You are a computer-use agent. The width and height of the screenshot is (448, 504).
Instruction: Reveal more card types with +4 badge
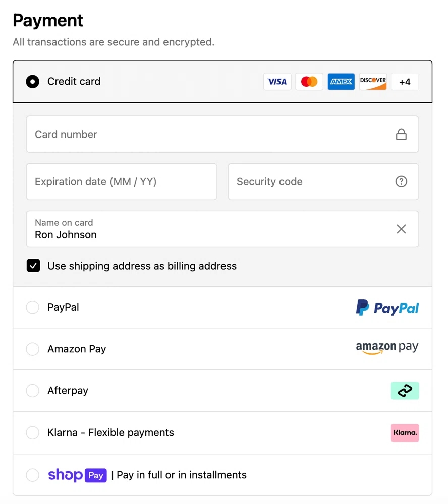tap(405, 81)
